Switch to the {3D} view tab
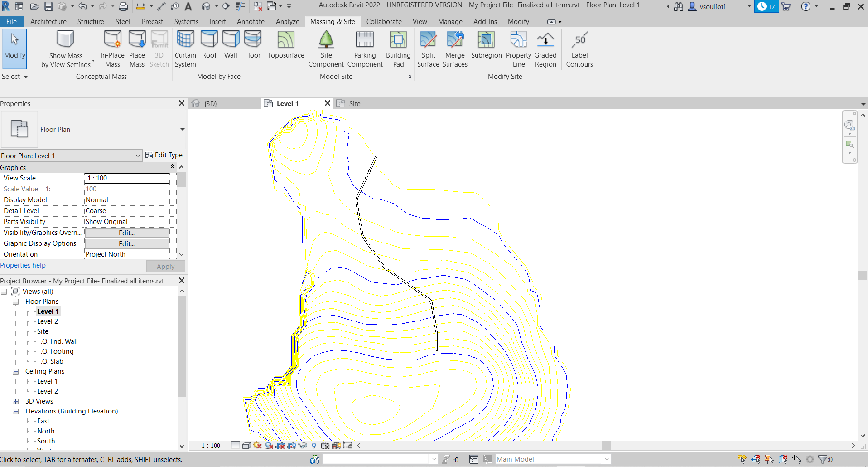 coord(210,103)
